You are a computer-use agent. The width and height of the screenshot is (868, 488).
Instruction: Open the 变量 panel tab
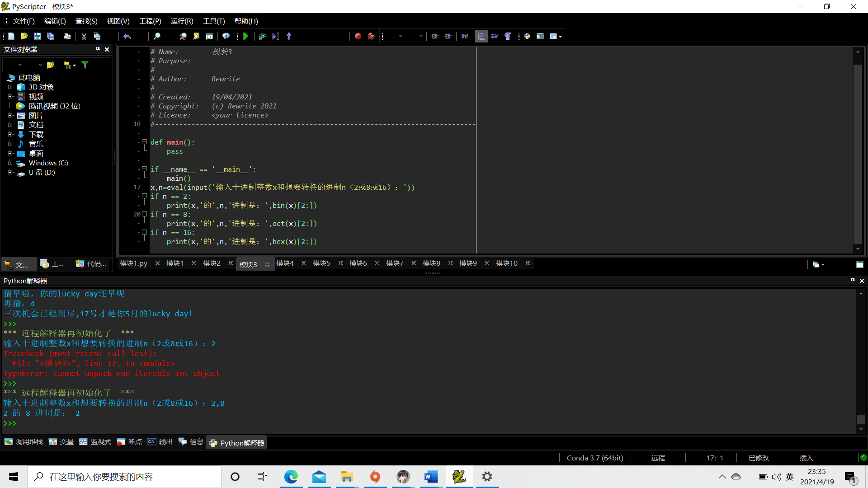coord(61,442)
